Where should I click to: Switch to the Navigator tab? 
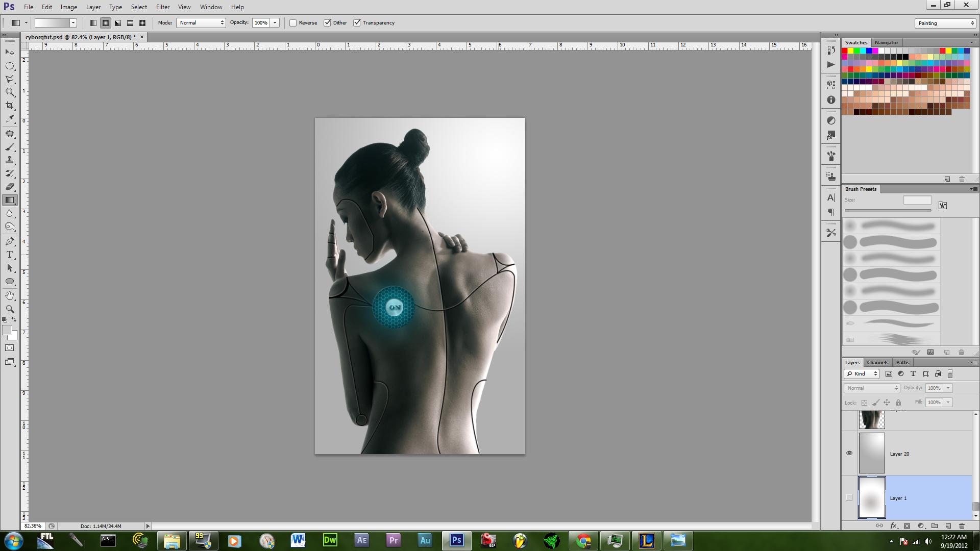pyautogui.click(x=886, y=43)
